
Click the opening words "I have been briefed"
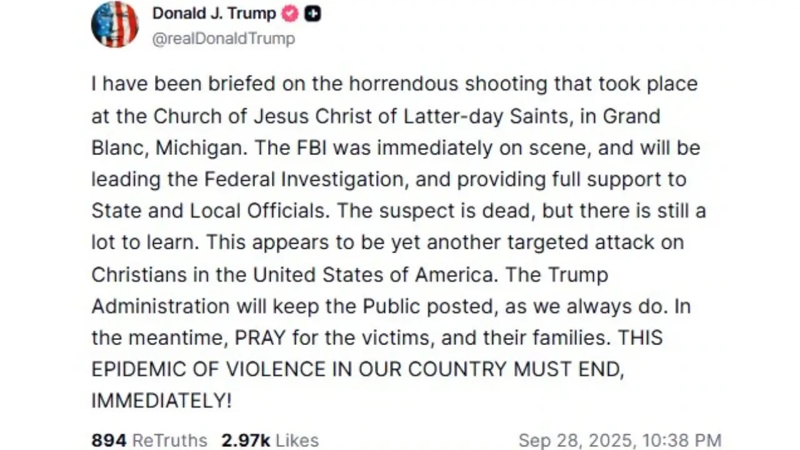165,85
